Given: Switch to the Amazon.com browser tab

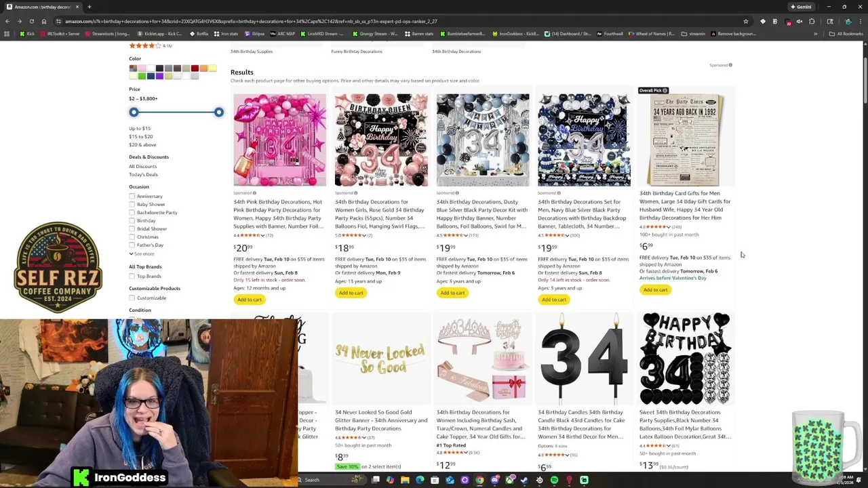Looking at the screenshot, I should [42, 7].
